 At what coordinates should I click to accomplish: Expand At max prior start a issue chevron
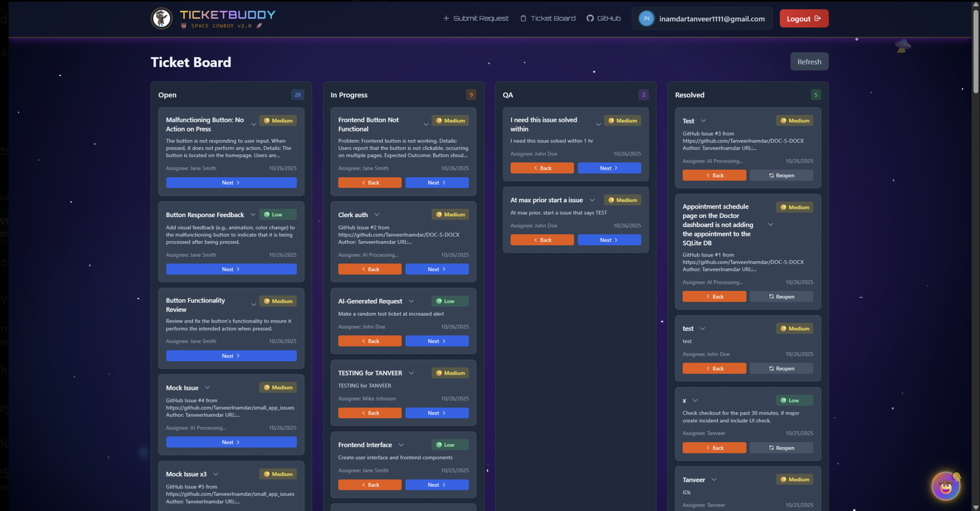tap(592, 200)
